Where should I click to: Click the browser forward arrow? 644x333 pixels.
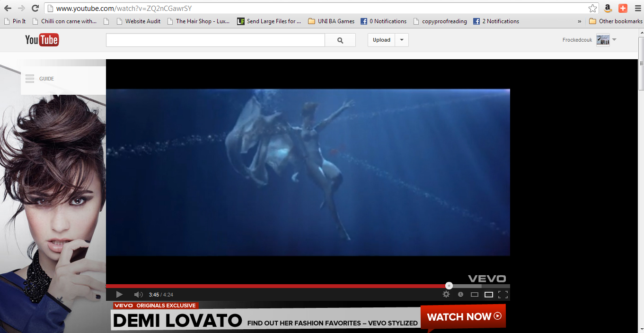click(x=21, y=8)
